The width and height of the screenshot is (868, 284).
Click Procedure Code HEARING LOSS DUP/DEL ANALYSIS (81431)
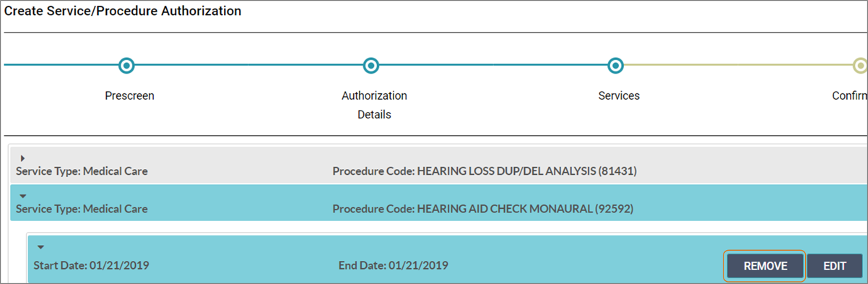[x=485, y=171]
